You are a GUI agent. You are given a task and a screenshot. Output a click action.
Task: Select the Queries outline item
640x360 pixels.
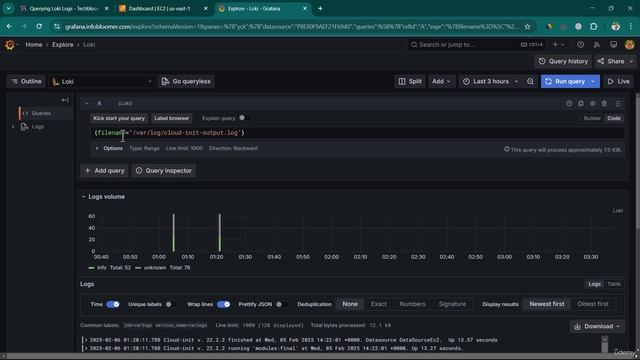[41, 113]
